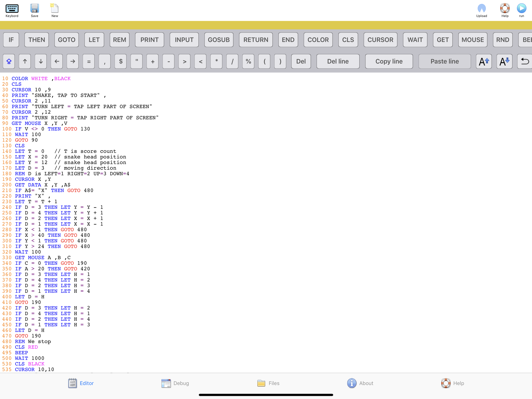
Task: Insert the GOSUB keyword
Action: point(219,40)
